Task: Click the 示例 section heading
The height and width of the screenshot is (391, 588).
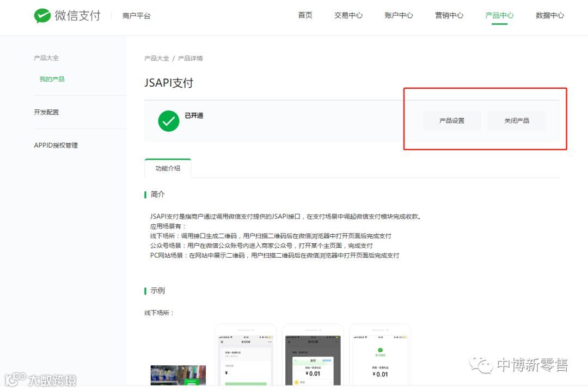Action: [x=157, y=290]
